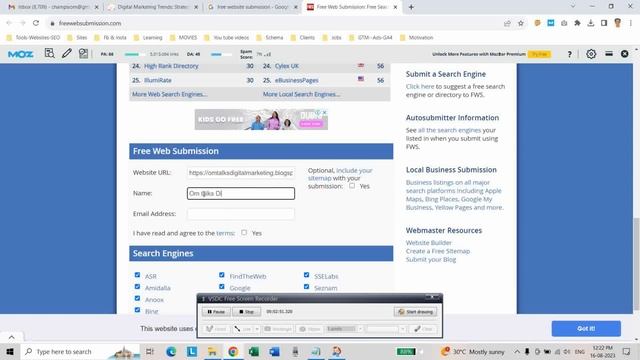Open File Explorer from taskbar

tap(212, 351)
